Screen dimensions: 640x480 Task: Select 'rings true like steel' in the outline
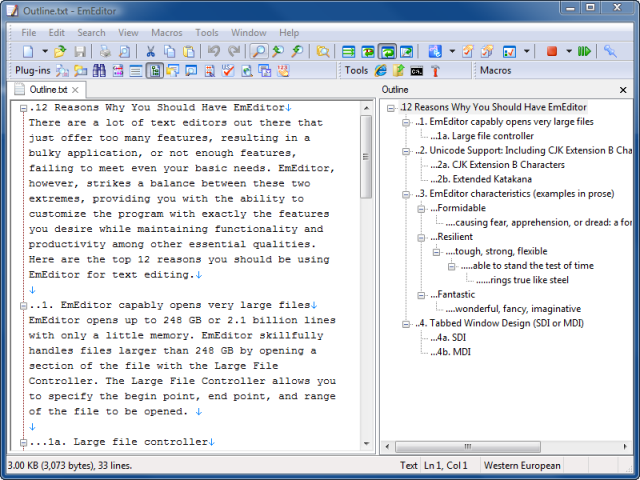point(522,280)
